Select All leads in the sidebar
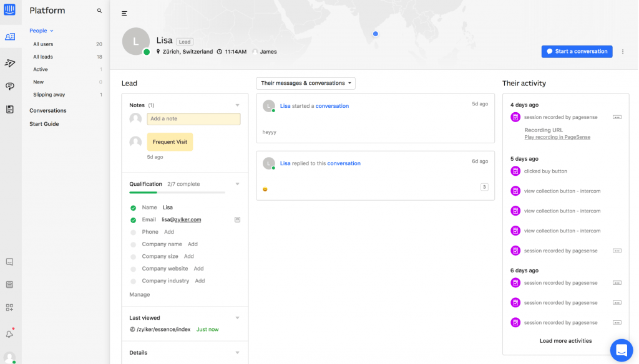639x364 pixels. coord(43,57)
